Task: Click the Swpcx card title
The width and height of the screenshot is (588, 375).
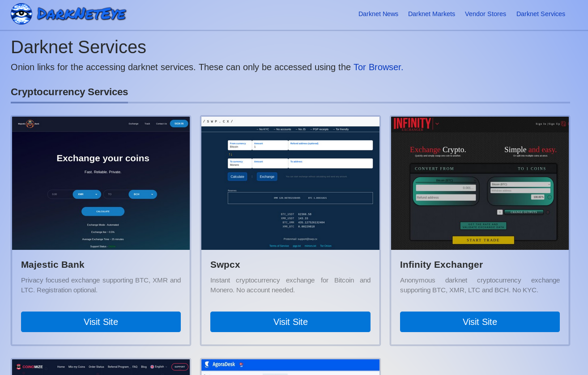Action: point(225,265)
